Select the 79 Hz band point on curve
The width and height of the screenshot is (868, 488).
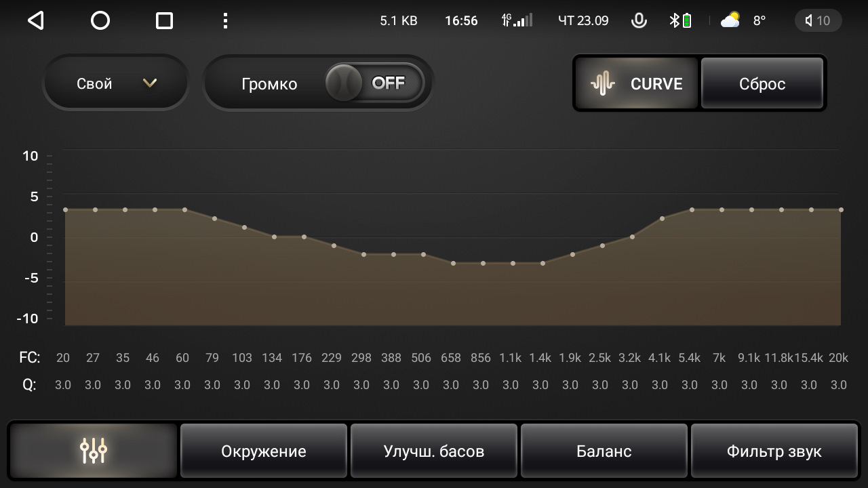click(214, 219)
